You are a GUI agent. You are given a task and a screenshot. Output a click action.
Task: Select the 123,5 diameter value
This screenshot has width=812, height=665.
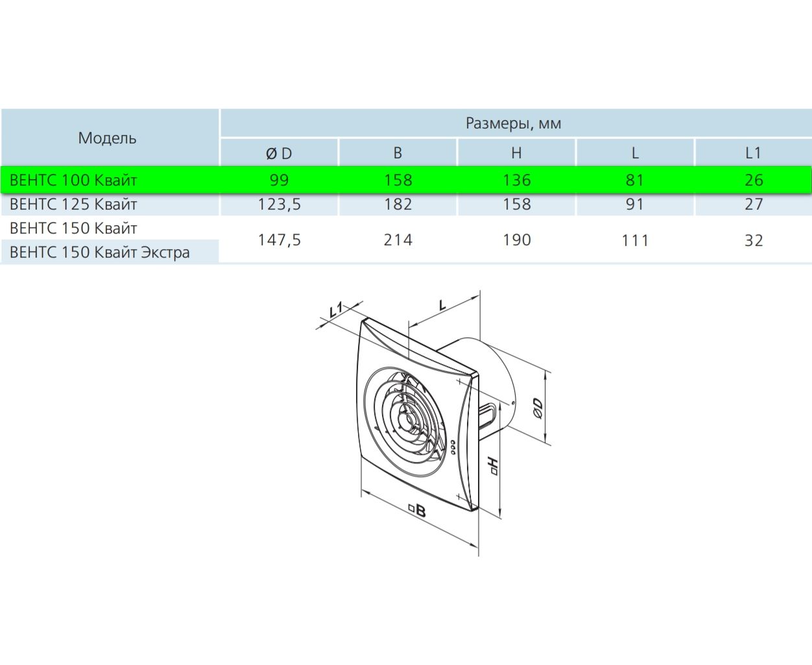[279, 204]
